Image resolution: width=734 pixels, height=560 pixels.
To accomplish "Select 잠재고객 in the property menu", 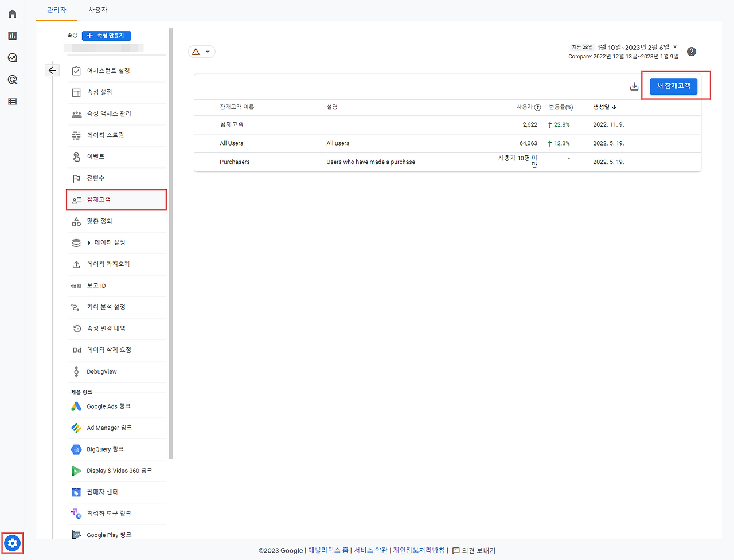I will pyautogui.click(x=116, y=199).
